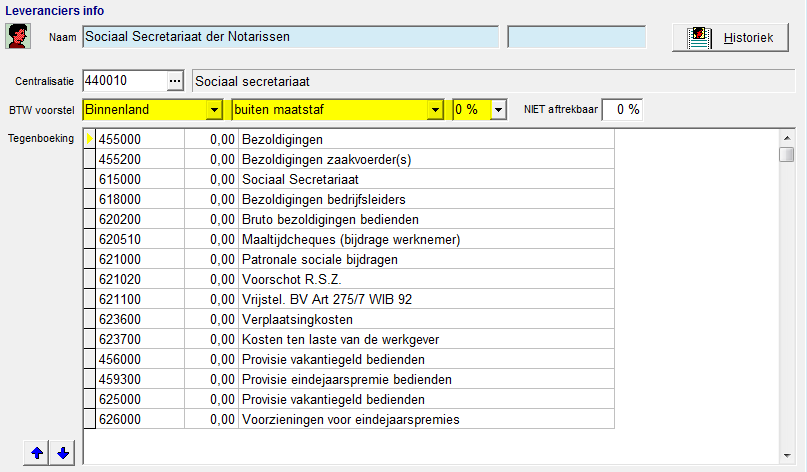Select row selector for 615000 Sociaal Secretariaat

tap(90, 179)
